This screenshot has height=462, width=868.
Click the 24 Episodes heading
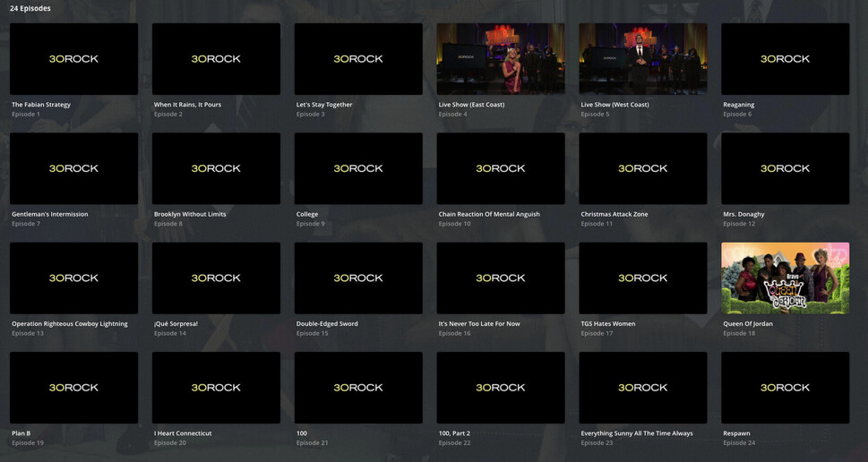(x=30, y=8)
